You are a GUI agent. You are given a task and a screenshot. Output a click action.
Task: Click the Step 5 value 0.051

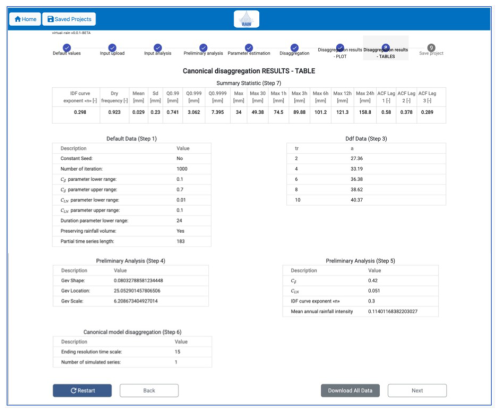(374, 291)
